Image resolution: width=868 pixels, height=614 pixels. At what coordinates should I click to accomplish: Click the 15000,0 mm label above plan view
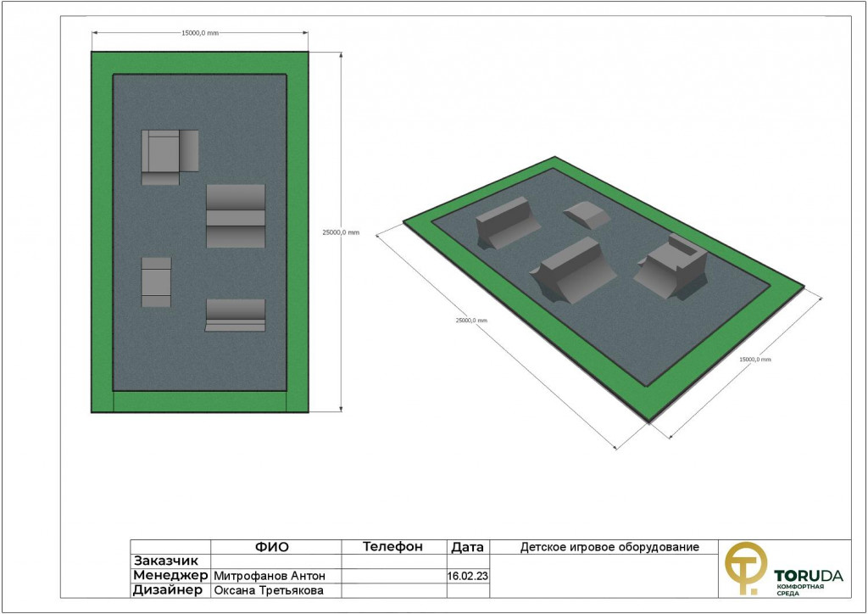(200, 33)
